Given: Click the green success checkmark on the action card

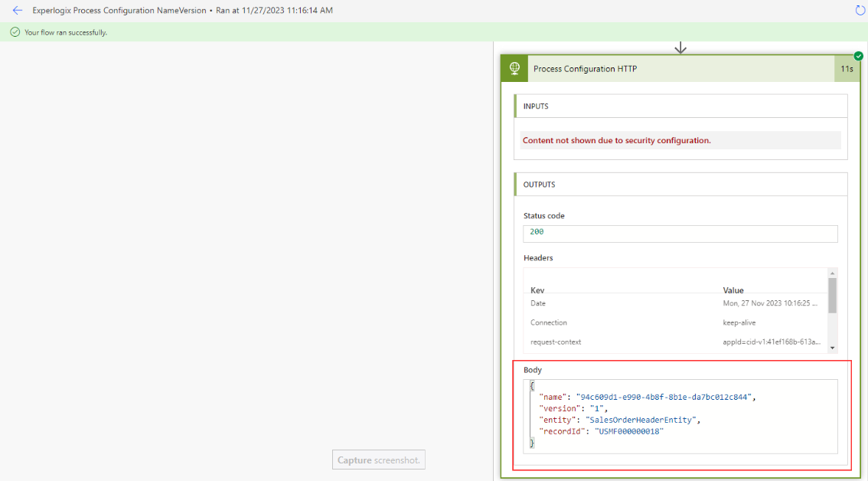Looking at the screenshot, I should coord(858,56).
